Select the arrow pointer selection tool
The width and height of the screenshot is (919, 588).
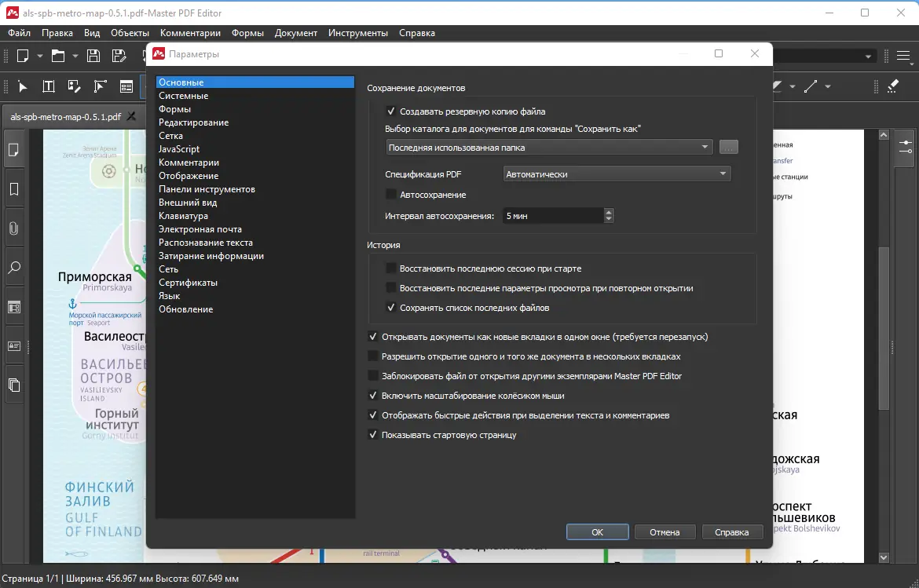point(23,86)
